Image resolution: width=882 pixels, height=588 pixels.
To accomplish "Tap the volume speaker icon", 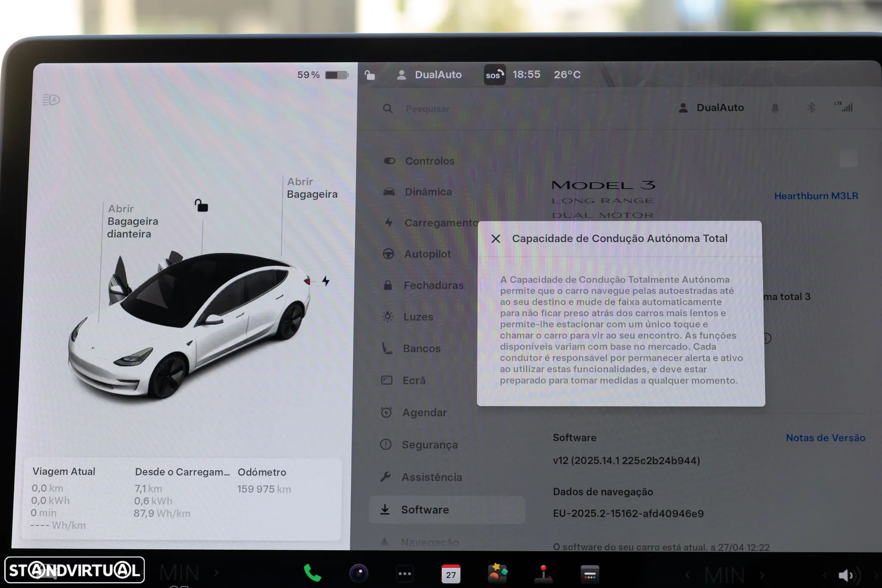I will tap(848, 575).
